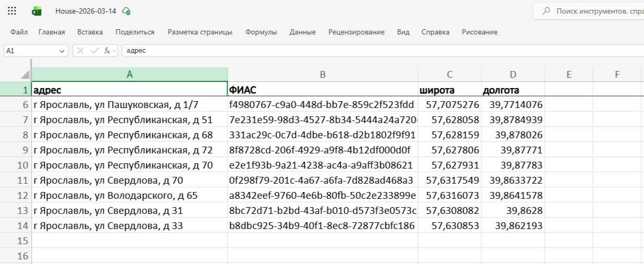Click the search magnifier icon
Image resolution: width=644 pixels, height=264 pixels.
pos(547,11)
